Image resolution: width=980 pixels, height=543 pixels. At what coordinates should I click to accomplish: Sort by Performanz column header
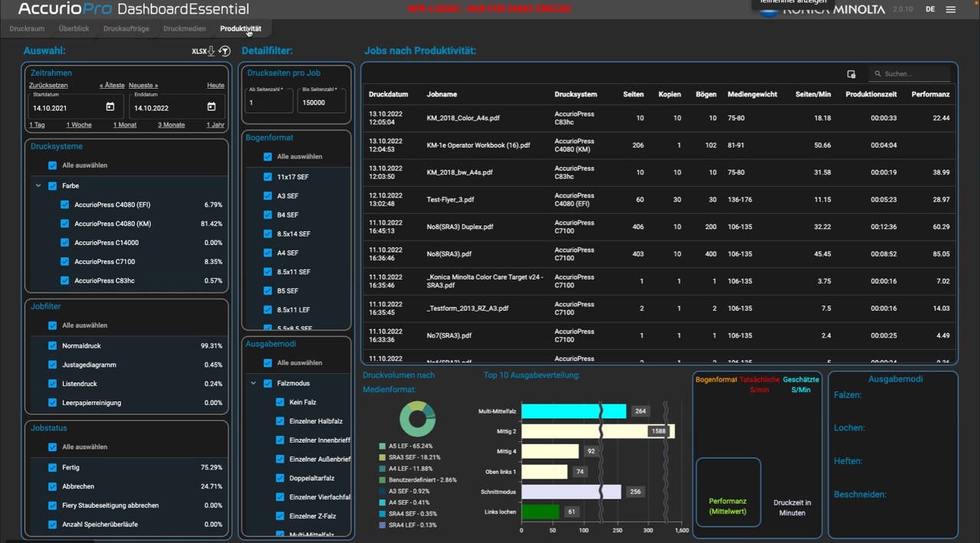click(x=931, y=94)
